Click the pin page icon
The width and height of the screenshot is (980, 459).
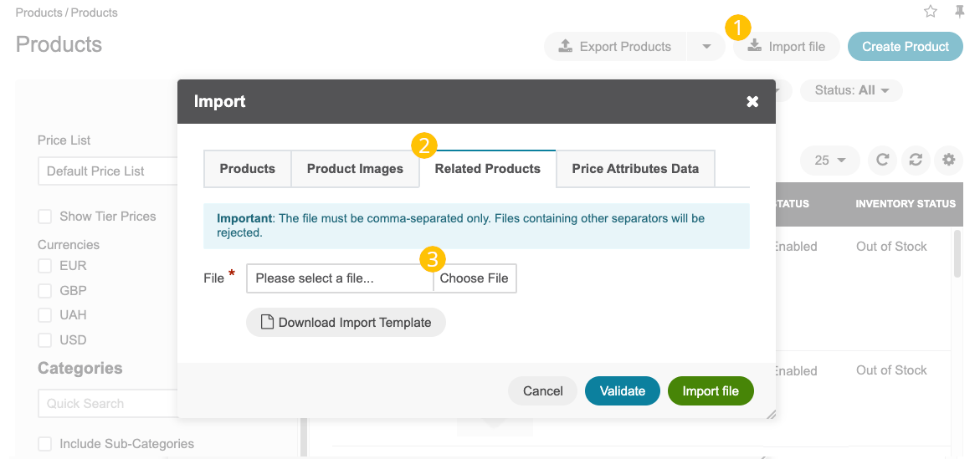[x=959, y=12]
